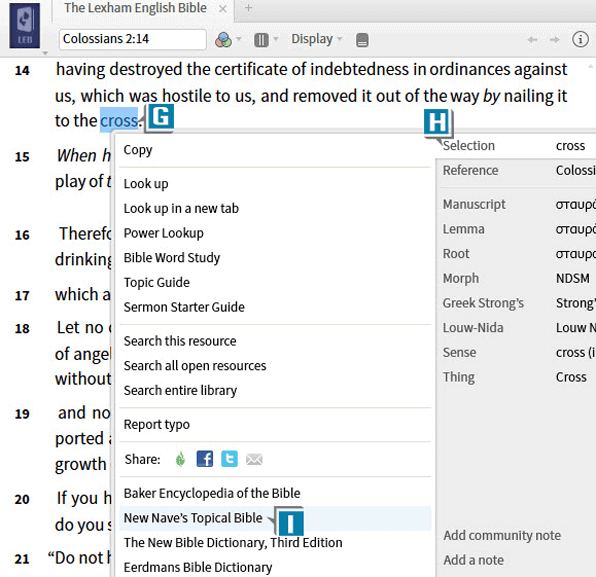Select the Louw-Nida row
The height and width of the screenshot is (577, 596).
[x=516, y=328]
